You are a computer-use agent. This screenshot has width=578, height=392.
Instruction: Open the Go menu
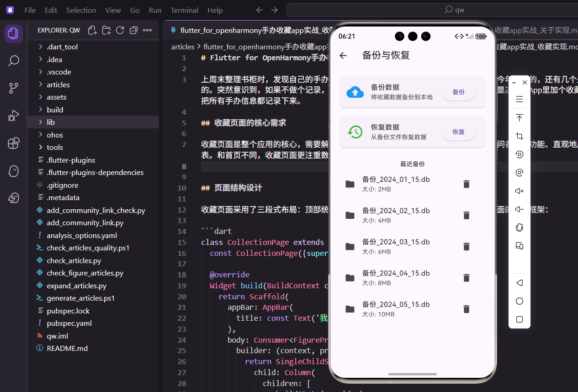pos(135,10)
